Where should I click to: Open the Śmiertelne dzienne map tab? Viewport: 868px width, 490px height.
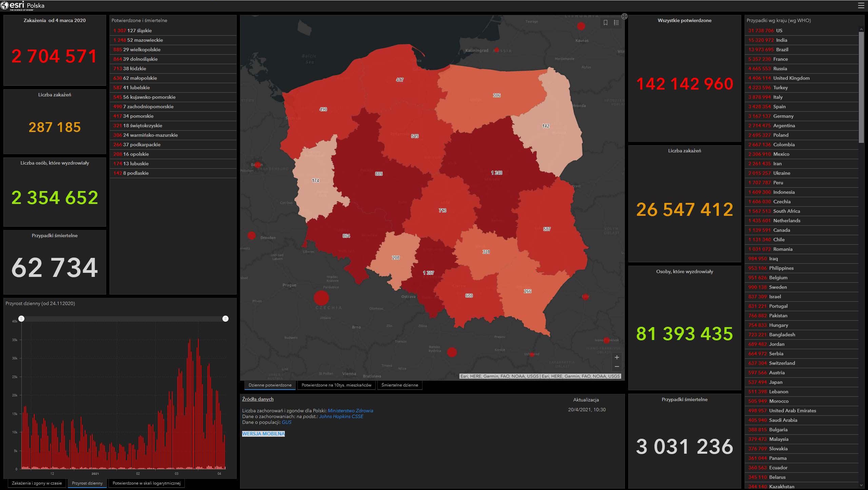click(399, 385)
